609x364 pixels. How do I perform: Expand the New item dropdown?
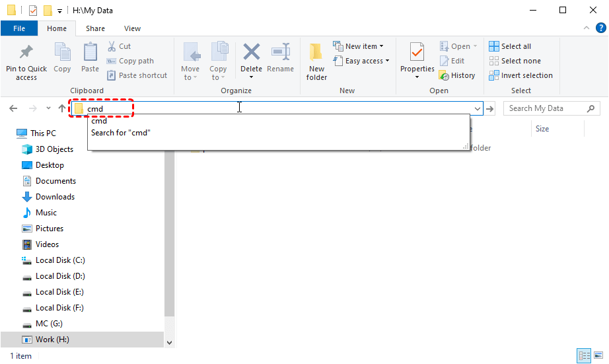(361, 46)
